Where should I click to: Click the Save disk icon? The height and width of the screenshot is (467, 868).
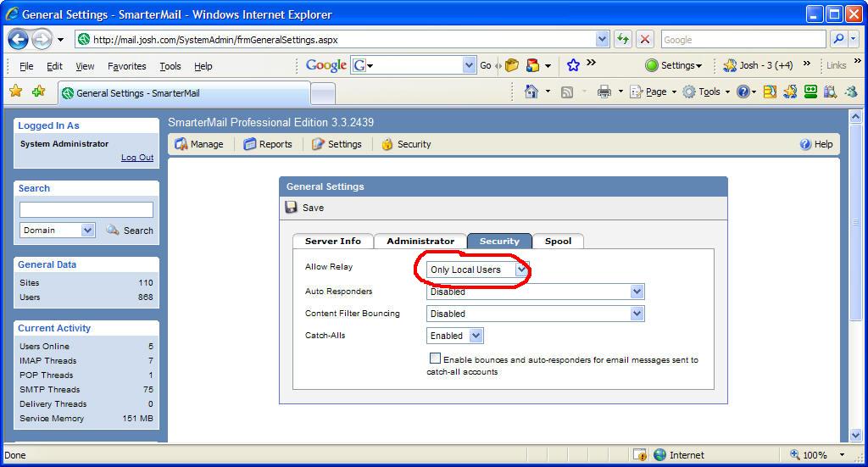(x=292, y=208)
